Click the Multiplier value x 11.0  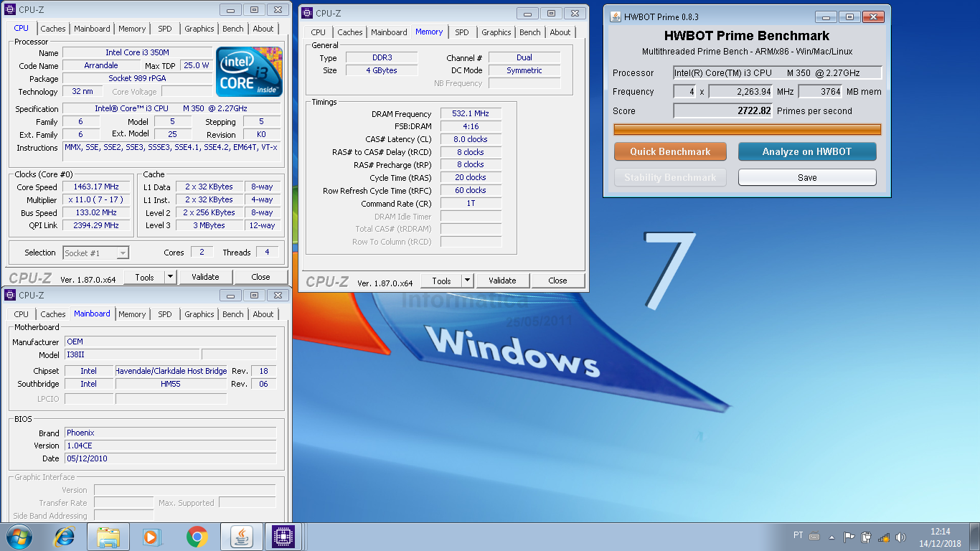pos(96,199)
